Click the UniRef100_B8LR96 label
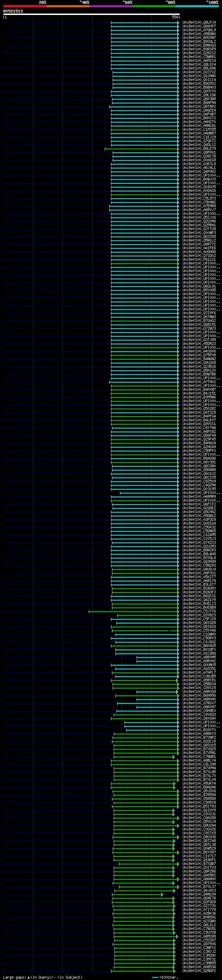The height and width of the screenshot is (980, 222). [x=199, y=68]
